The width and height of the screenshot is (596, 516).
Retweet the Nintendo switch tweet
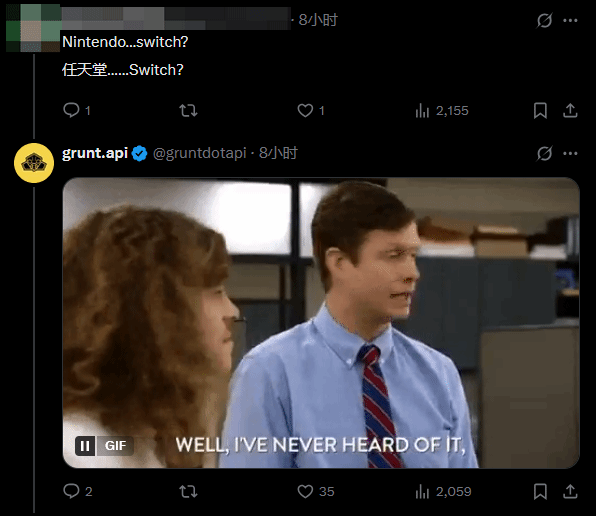(188, 111)
